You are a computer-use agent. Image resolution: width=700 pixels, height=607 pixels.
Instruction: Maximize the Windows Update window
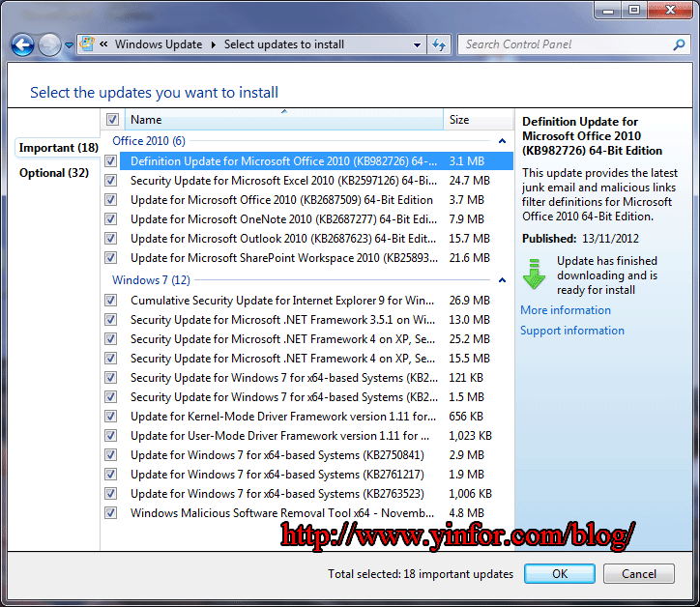coord(634,10)
